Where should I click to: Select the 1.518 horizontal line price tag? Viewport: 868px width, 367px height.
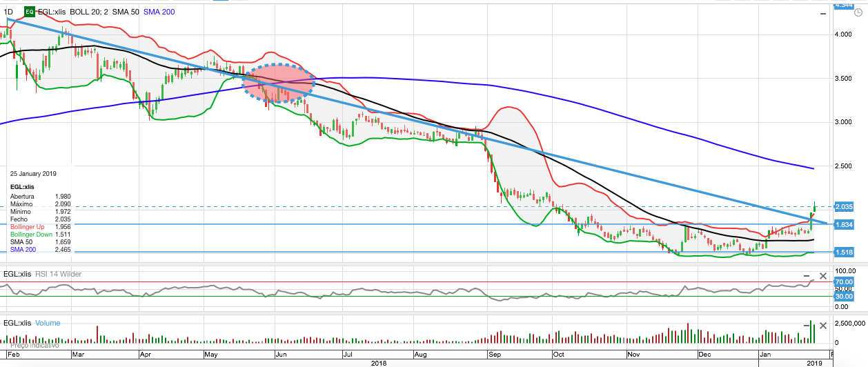click(x=845, y=252)
